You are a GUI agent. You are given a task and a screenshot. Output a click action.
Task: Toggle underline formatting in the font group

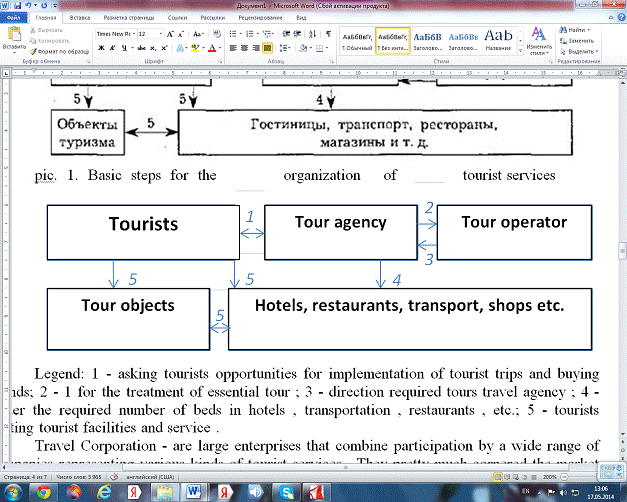click(123, 47)
